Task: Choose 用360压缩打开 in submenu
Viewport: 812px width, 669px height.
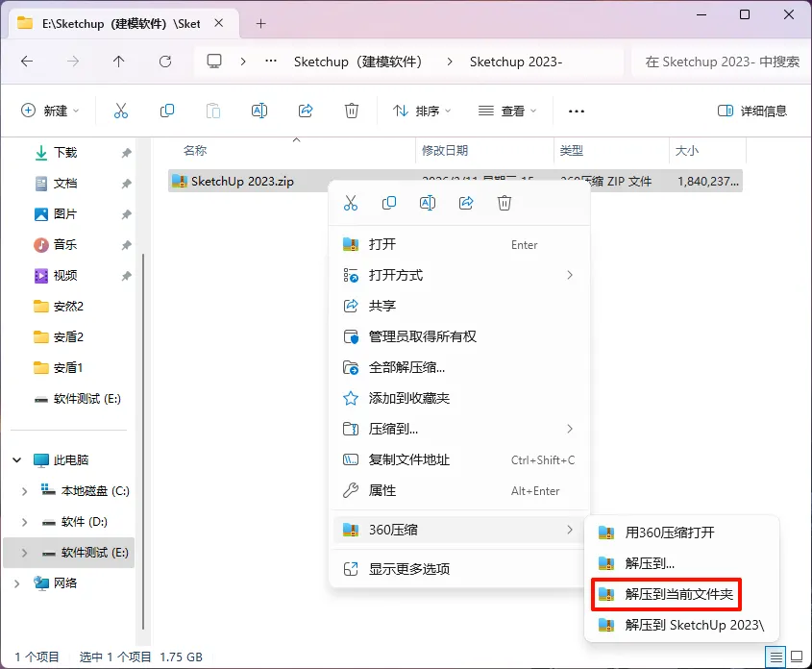Action: click(x=681, y=533)
